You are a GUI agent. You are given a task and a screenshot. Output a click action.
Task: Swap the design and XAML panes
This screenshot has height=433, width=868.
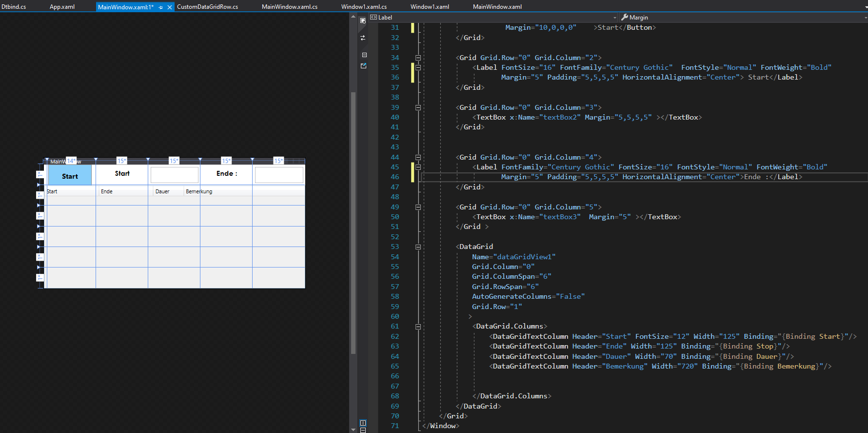(x=363, y=38)
